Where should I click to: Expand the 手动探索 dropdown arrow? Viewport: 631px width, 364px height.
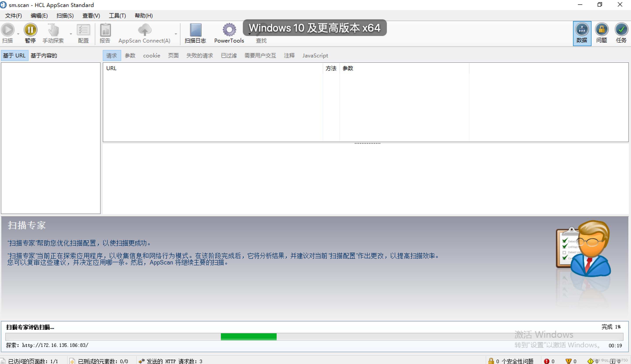coord(71,34)
